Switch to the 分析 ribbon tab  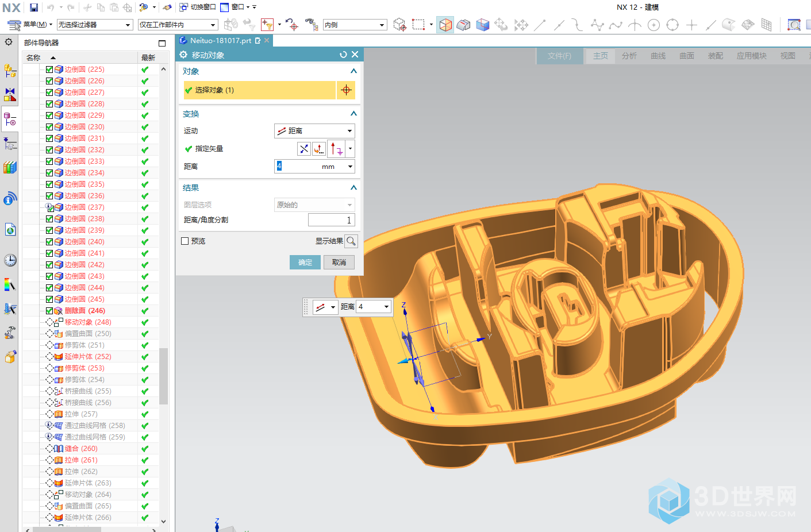[x=629, y=56]
